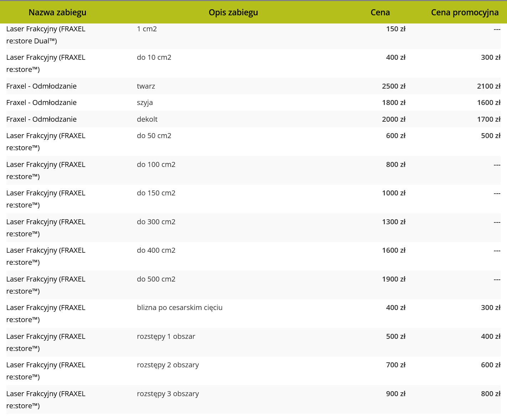Click 'Fraxel - Odmłodzanie' name in twarz row

[42, 86]
